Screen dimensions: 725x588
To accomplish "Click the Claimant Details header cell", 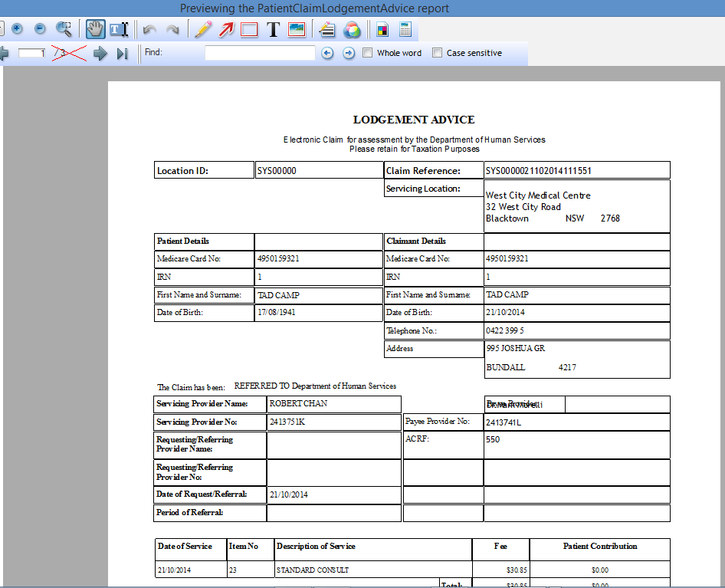I will (435, 241).
